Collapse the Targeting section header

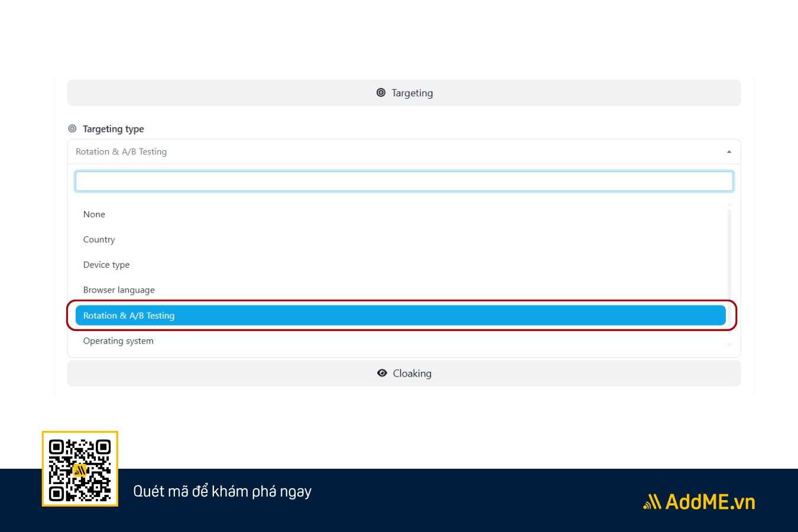(404, 93)
